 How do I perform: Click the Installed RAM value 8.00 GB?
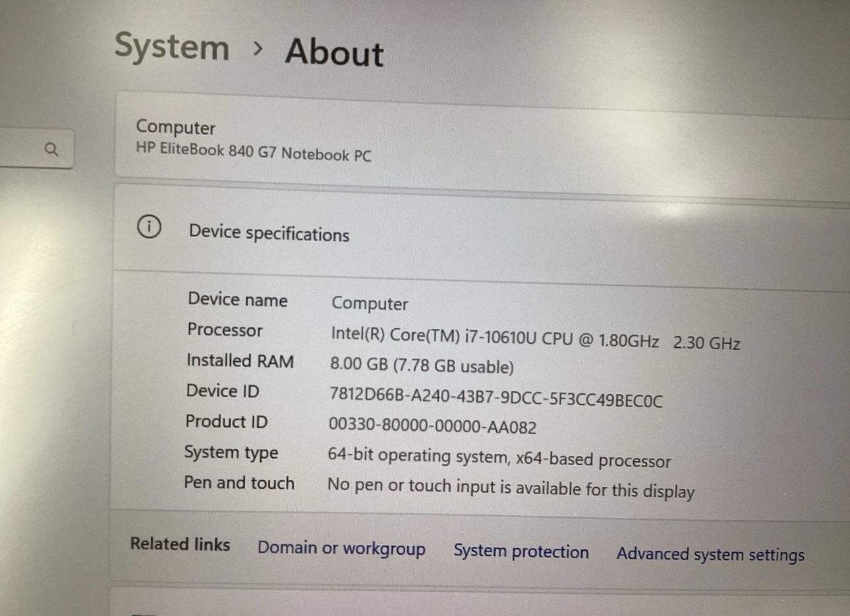click(422, 365)
